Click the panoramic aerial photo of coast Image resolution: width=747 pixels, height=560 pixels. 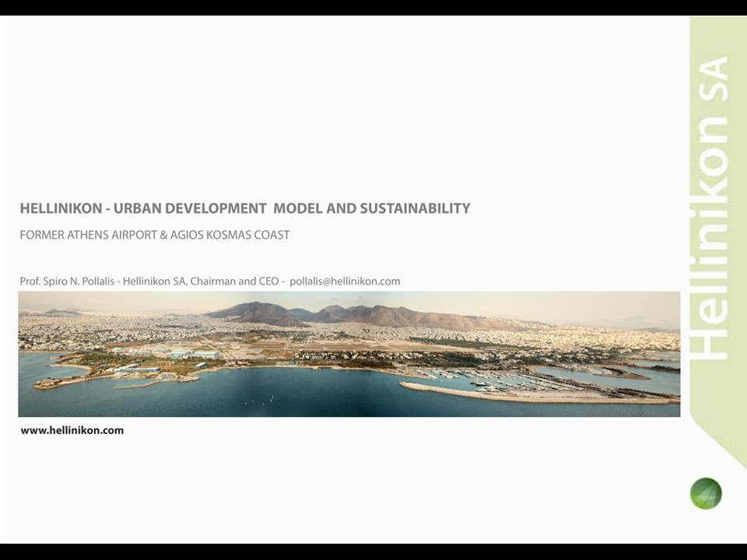tap(349, 355)
